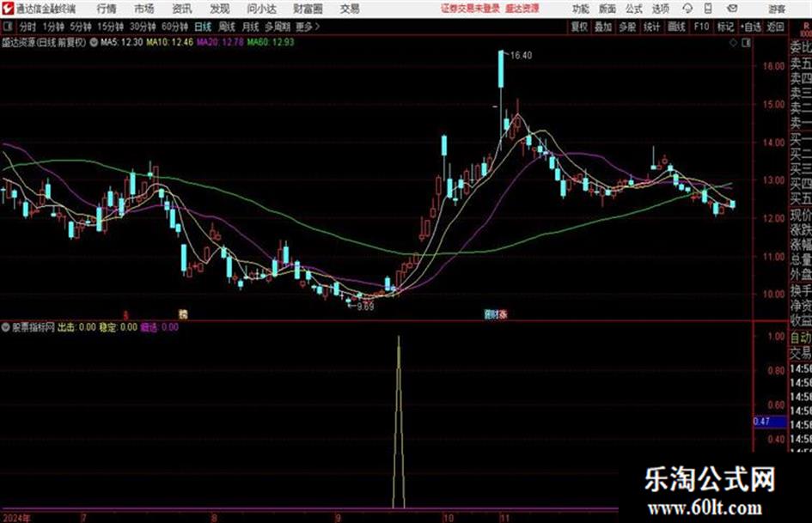Open the message envelope icon
Image resolution: width=812 pixels, height=523 pixels.
732,9
